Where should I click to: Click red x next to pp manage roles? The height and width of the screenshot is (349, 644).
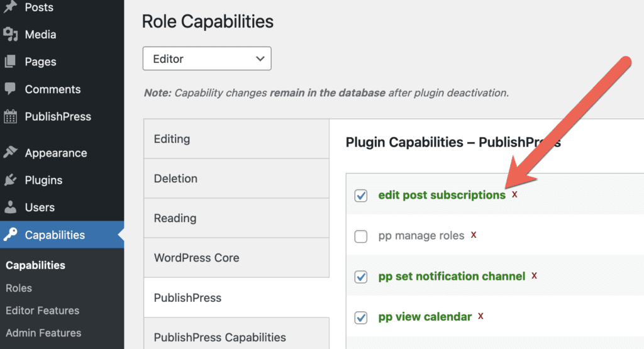pyautogui.click(x=474, y=235)
